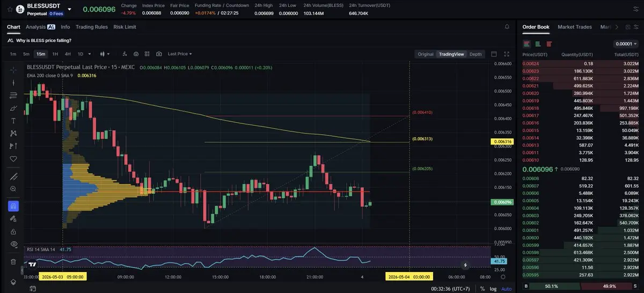Take a chart snapshot with camera icon

159,54
